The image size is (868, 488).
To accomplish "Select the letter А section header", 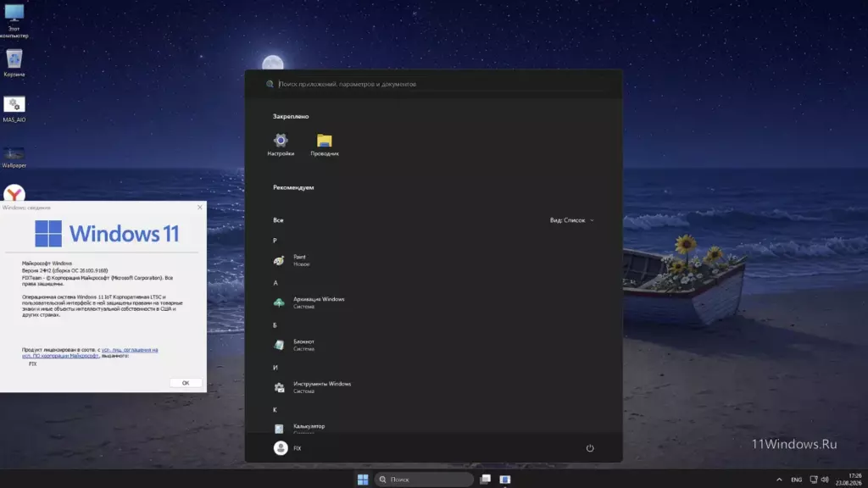I will (x=275, y=283).
